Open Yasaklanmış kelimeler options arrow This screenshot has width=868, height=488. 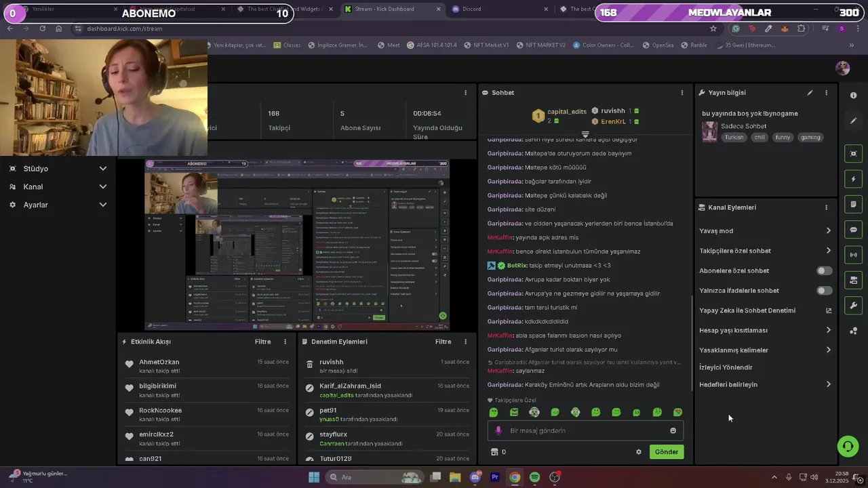[x=828, y=350]
